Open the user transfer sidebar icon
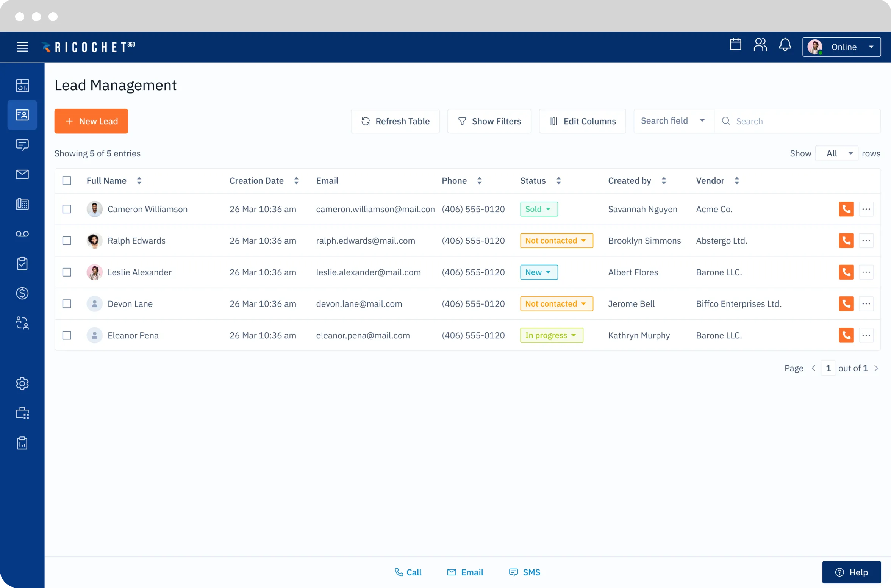This screenshot has width=891, height=588. (x=22, y=323)
